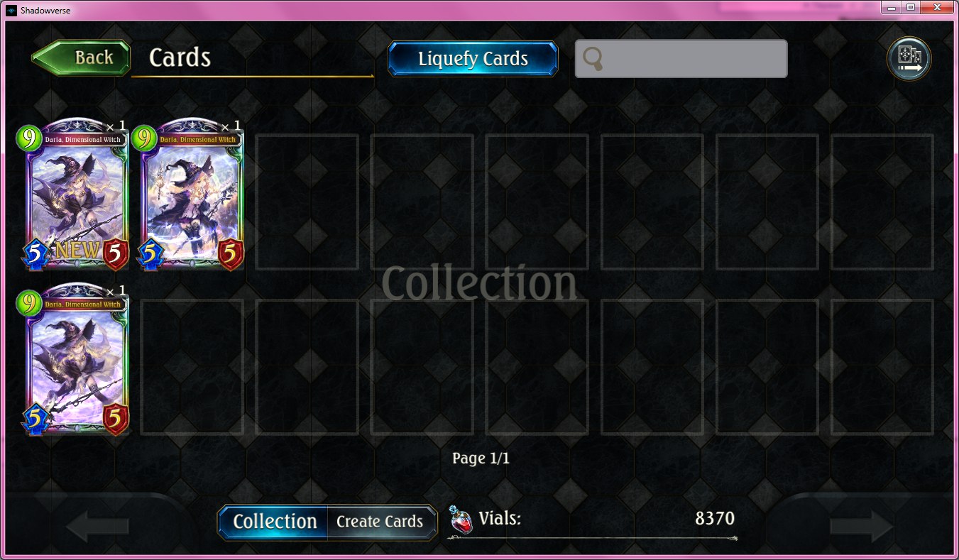Click blue attack 5 badge on bottom card
Image resolution: width=959 pixels, height=560 pixels.
[x=34, y=419]
